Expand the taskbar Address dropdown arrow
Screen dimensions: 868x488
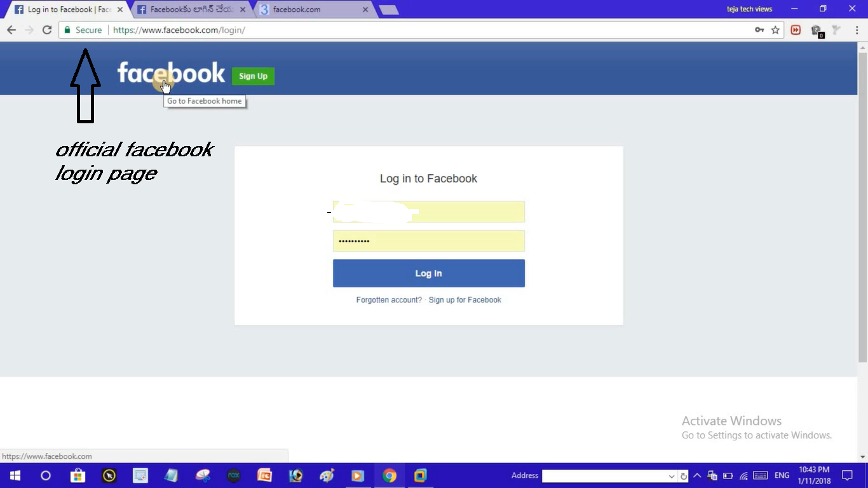coord(672,476)
